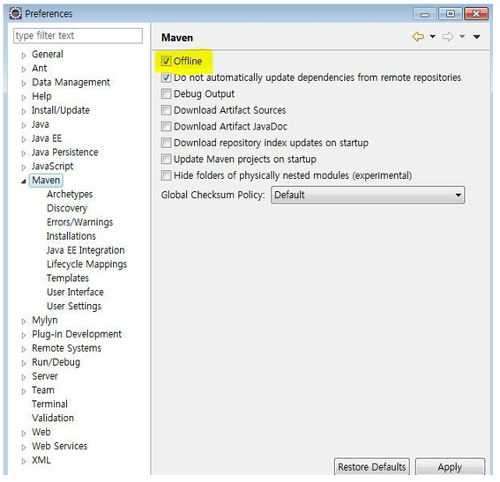500x482 pixels.
Task: Enable Hide folders of physically nested modules
Action: click(x=166, y=175)
